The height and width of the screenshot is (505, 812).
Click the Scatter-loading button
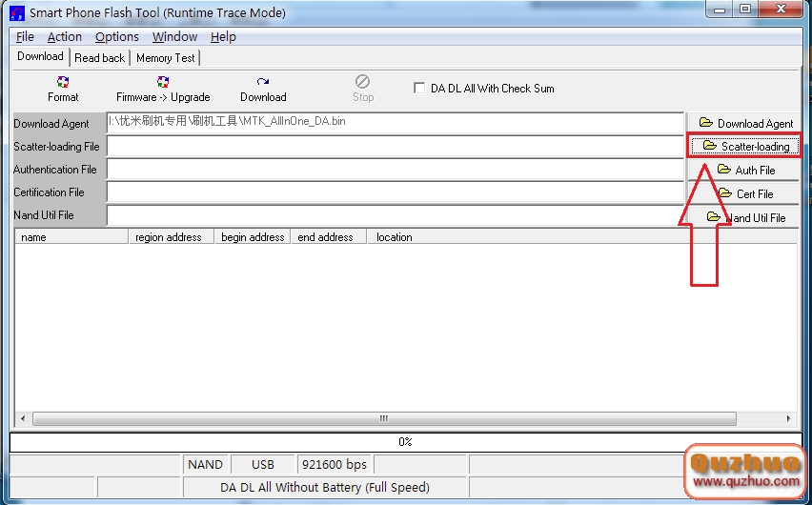click(745, 146)
